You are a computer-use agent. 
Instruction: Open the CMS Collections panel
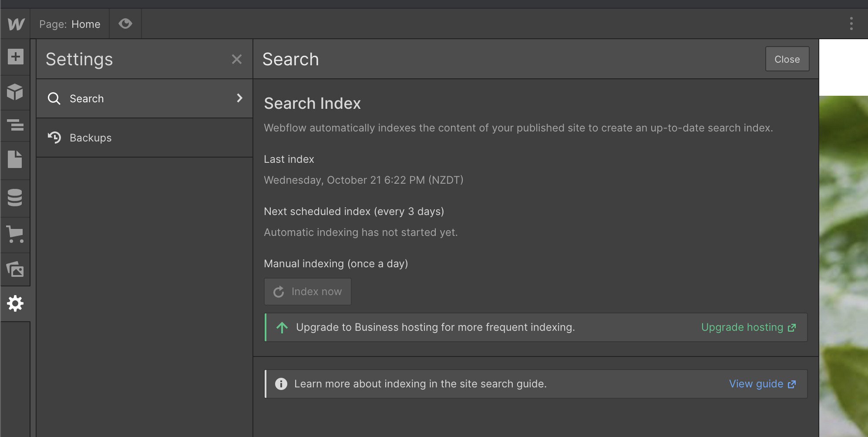(15, 197)
